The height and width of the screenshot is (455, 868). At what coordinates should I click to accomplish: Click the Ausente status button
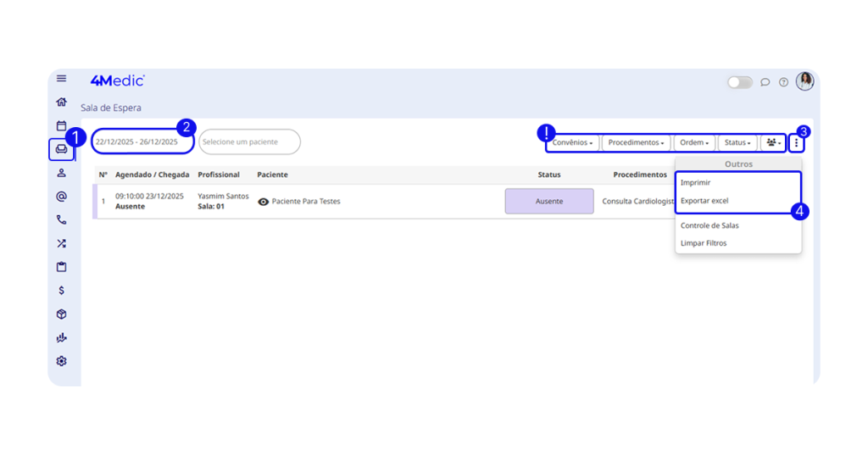click(548, 202)
